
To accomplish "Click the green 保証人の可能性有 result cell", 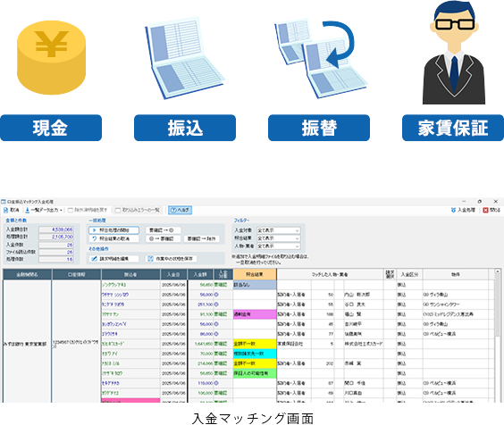I will [x=255, y=373].
